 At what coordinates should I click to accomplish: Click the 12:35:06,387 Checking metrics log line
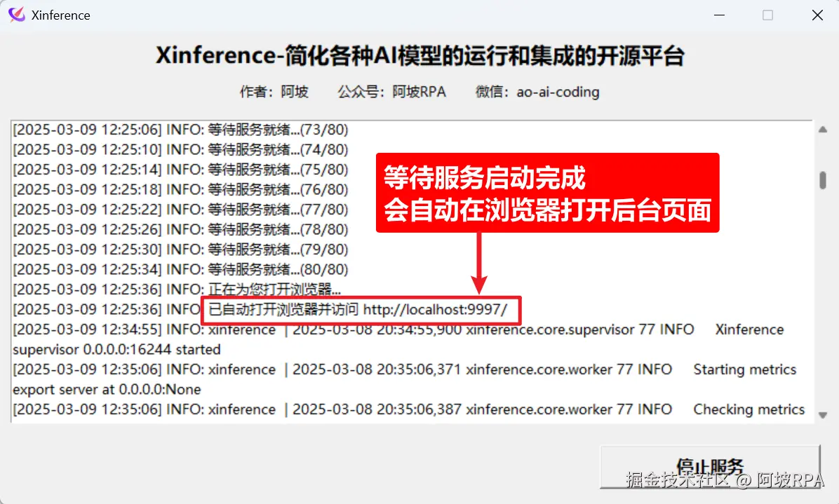(409, 409)
